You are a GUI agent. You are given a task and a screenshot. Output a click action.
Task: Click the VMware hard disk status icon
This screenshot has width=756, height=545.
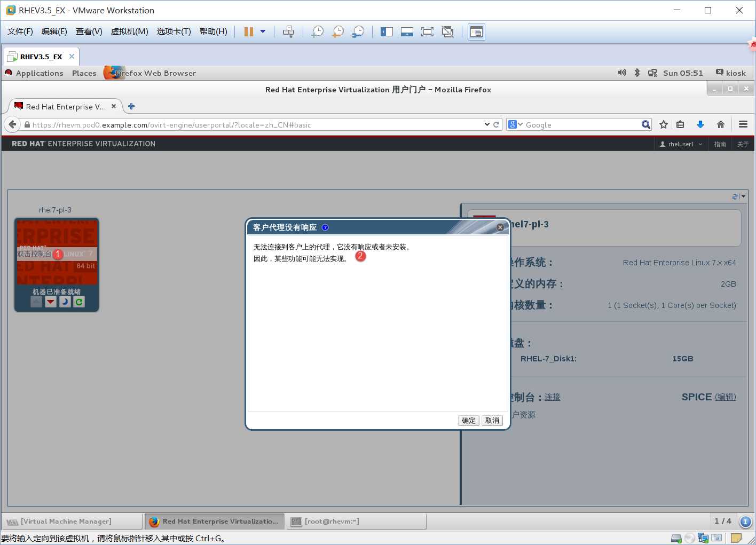point(676,538)
